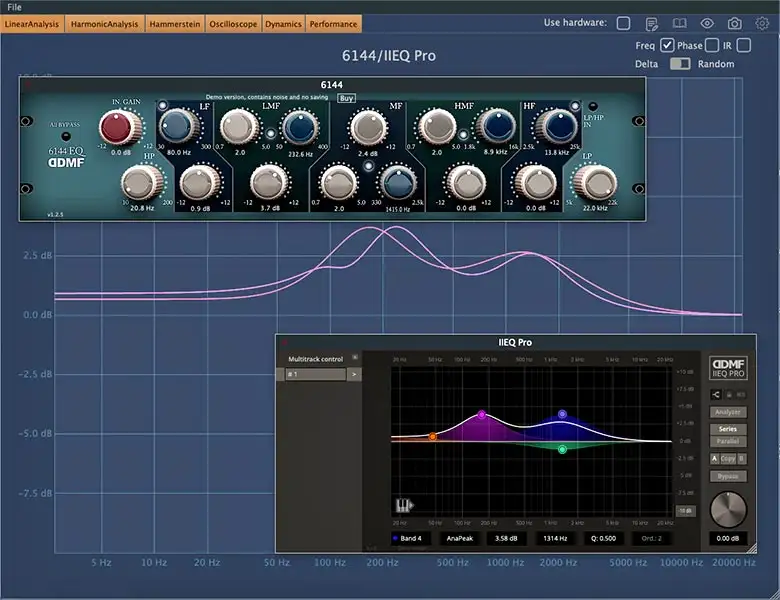Click the Buy button in 6144
Screen dimensions: 780x600
[x=346, y=98]
